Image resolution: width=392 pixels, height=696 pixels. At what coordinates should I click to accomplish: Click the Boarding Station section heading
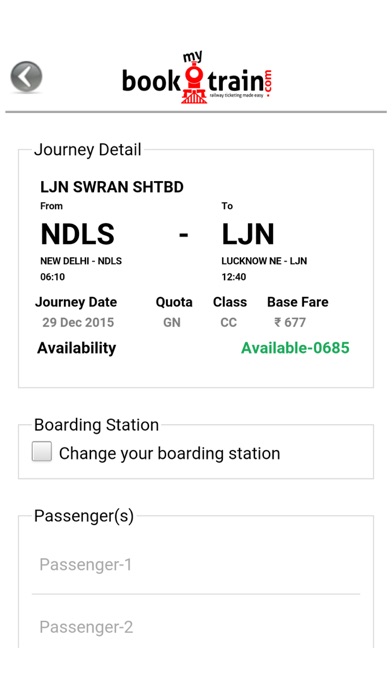(96, 425)
